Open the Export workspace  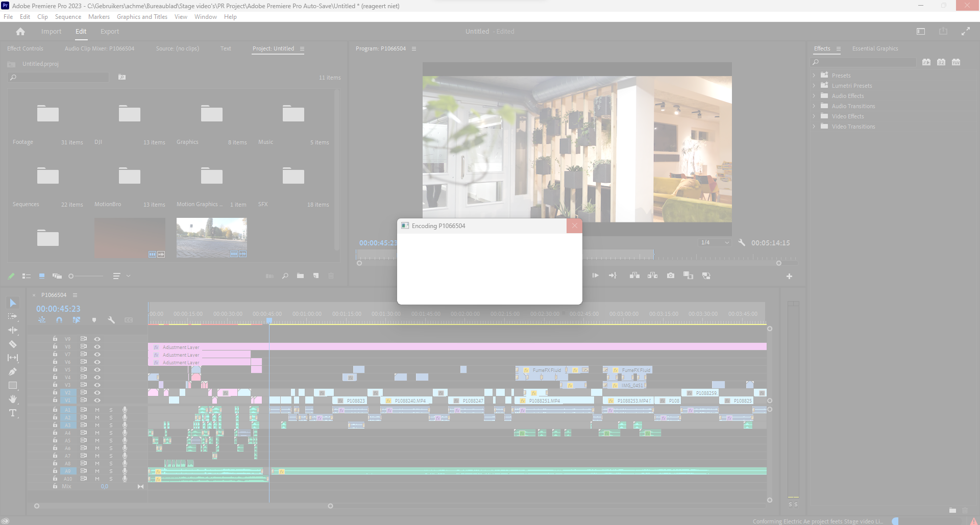109,31
